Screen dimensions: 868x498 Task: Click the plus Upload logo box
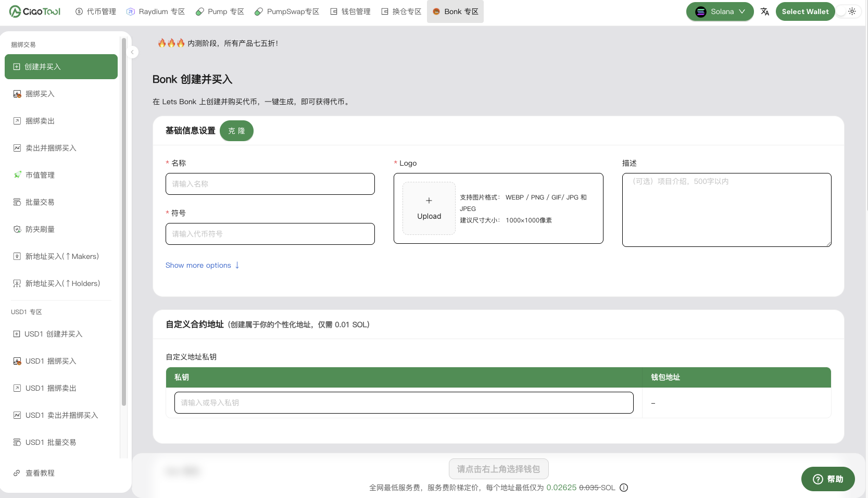coord(429,208)
